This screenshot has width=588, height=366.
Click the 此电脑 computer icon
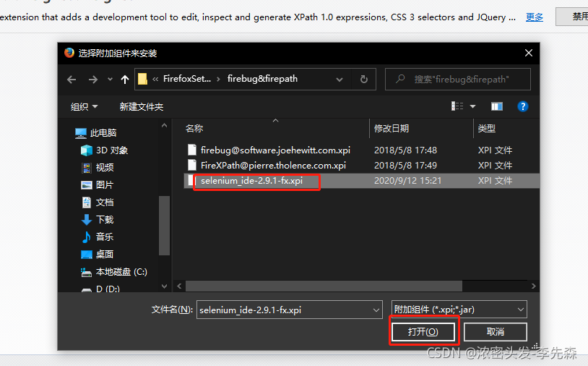81,133
